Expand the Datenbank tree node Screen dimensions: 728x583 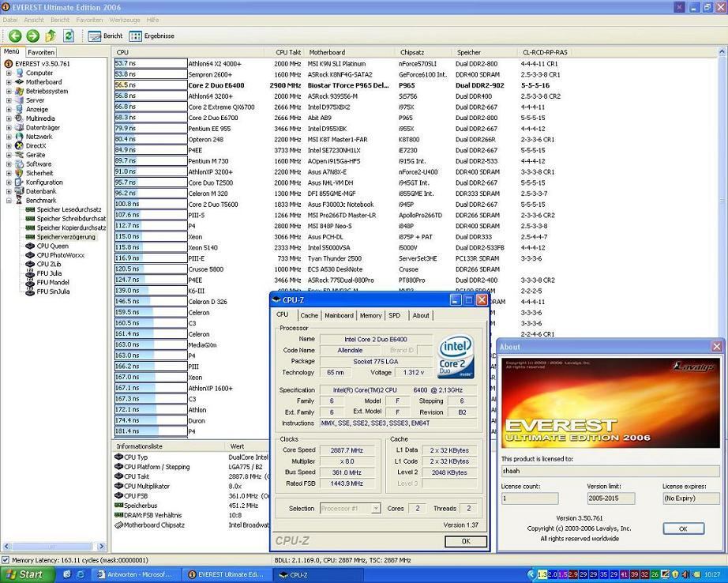point(9,191)
